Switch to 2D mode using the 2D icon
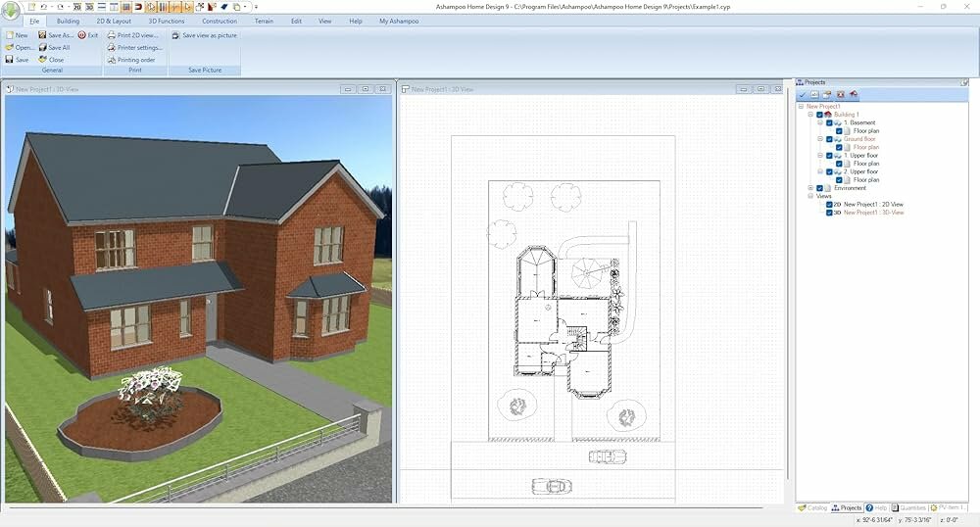The width and height of the screenshot is (980, 527). [x=76, y=7]
